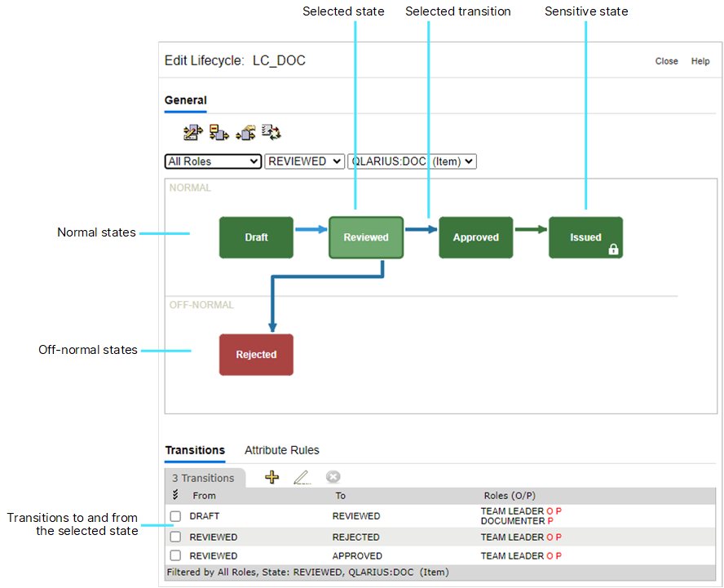
Task: Click the fourth toolbar icon with circular arrows
Action: pyautogui.click(x=271, y=133)
